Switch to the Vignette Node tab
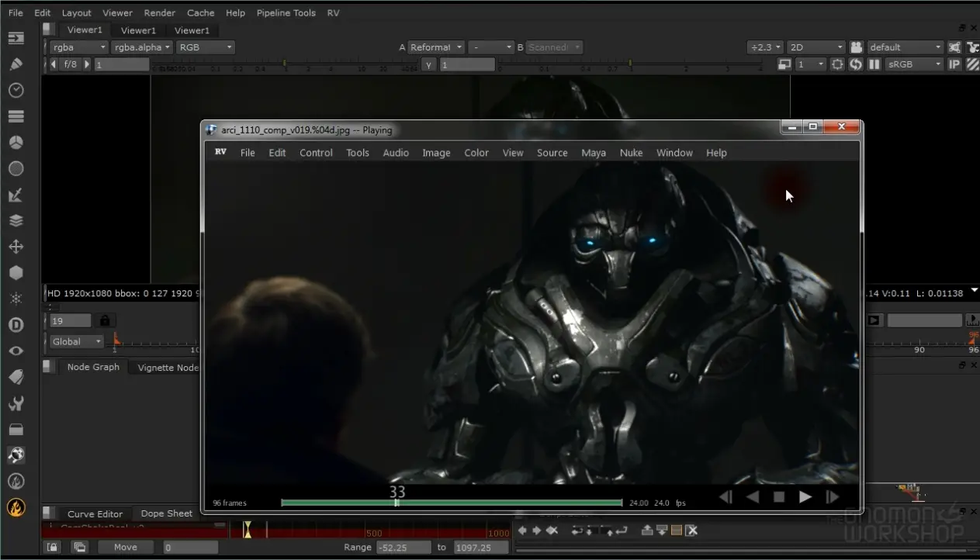Viewport: 980px width, 560px height. [168, 368]
